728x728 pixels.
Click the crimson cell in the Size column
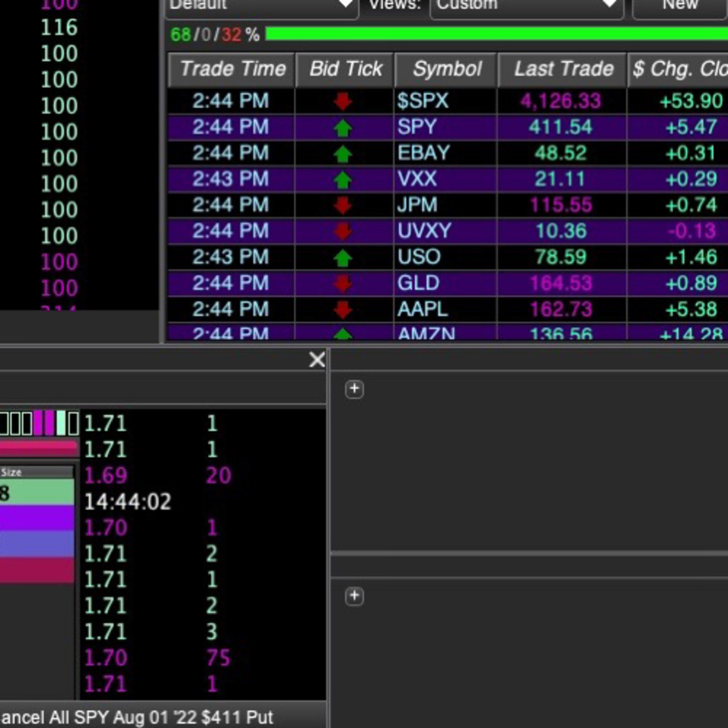tap(37, 570)
